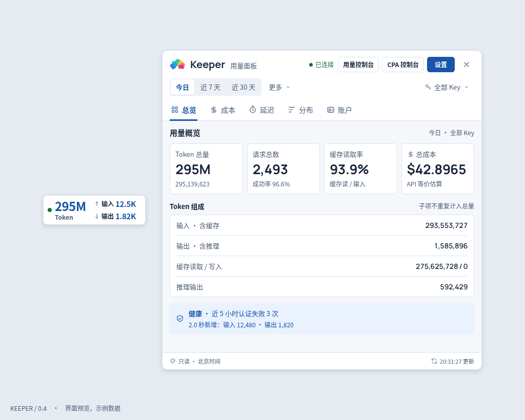This screenshot has width=525, height=420.
Task: Click the bars icon on 分布 tab
Action: (291, 110)
